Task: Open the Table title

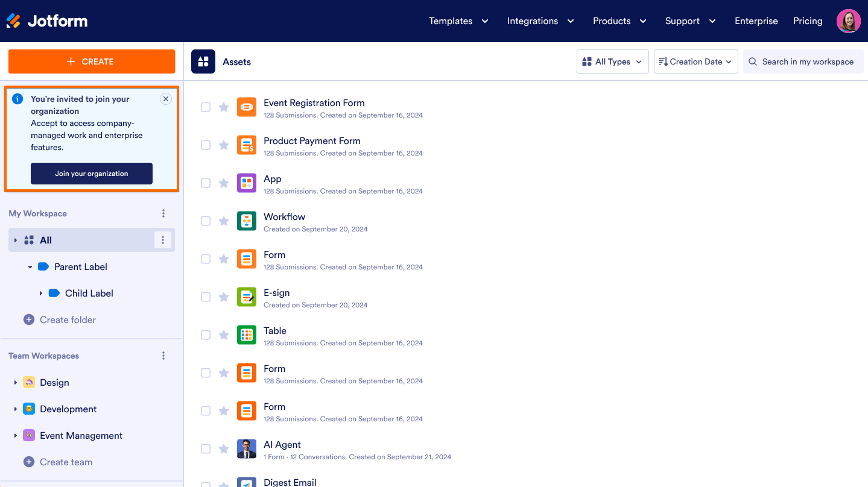Action: [x=275, y=331]
